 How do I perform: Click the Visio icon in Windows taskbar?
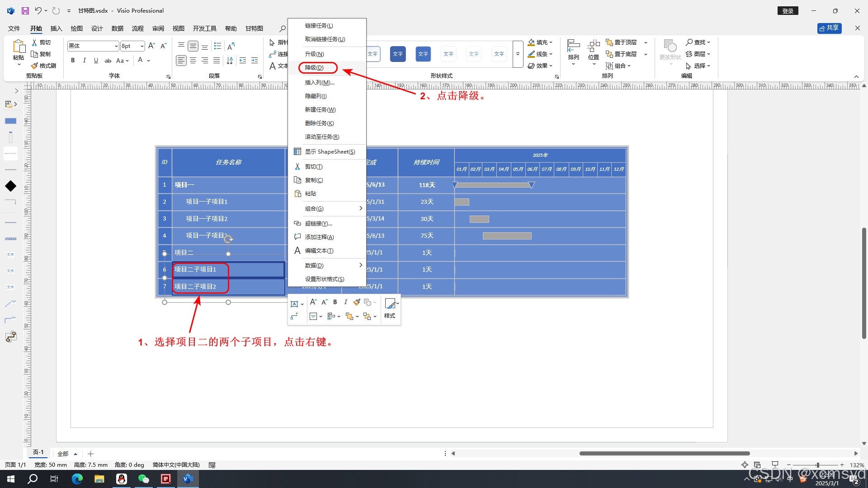pyautogui.click(x=188, y=479)
